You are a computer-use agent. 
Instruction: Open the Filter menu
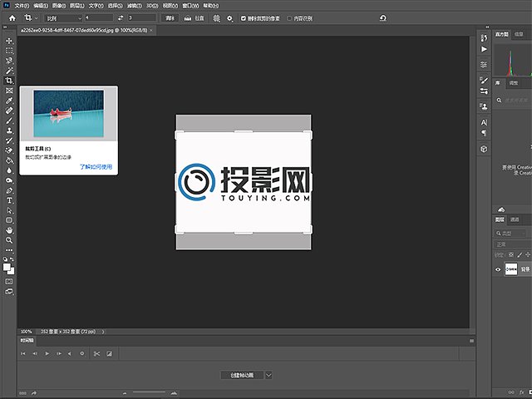(x=135, y=6)
